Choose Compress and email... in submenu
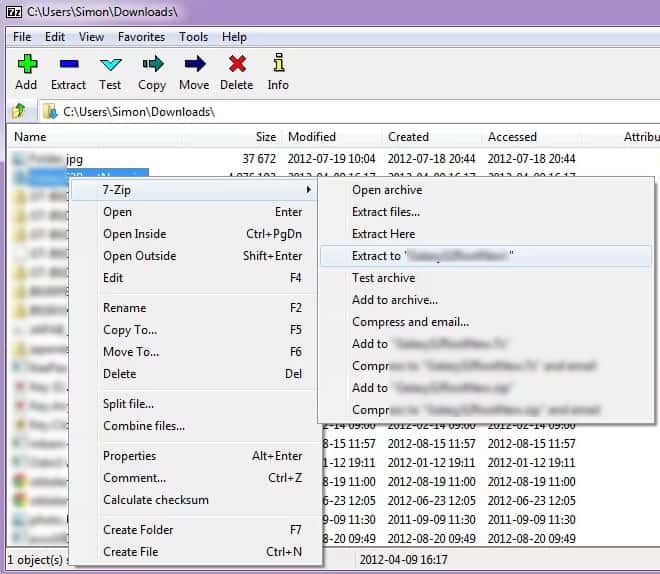Screen dimensions: 660x574 pyautogui.click(x=486, y=322)
